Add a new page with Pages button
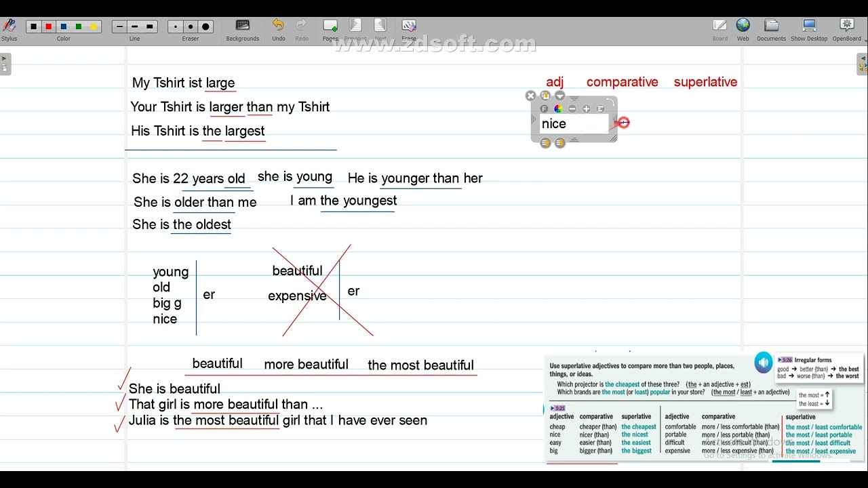This screenshot has width=868, height=488. [330, 30]
